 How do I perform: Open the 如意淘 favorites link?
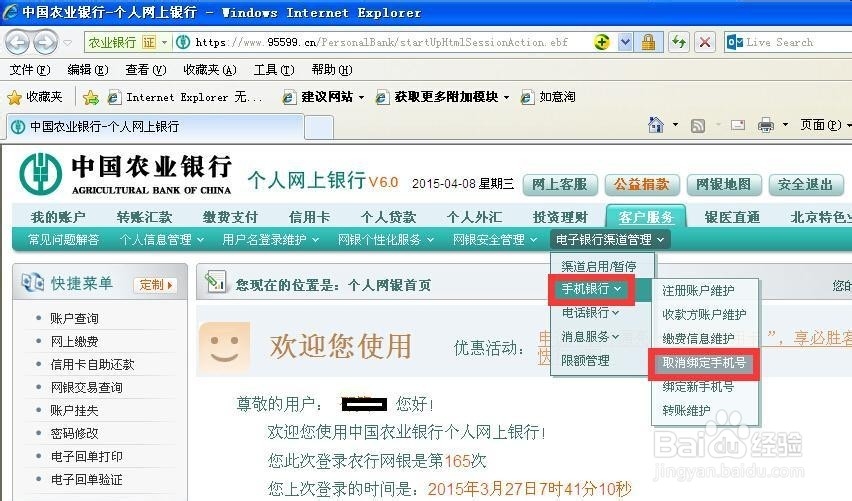pyautogui.click(x=548, y=97)
